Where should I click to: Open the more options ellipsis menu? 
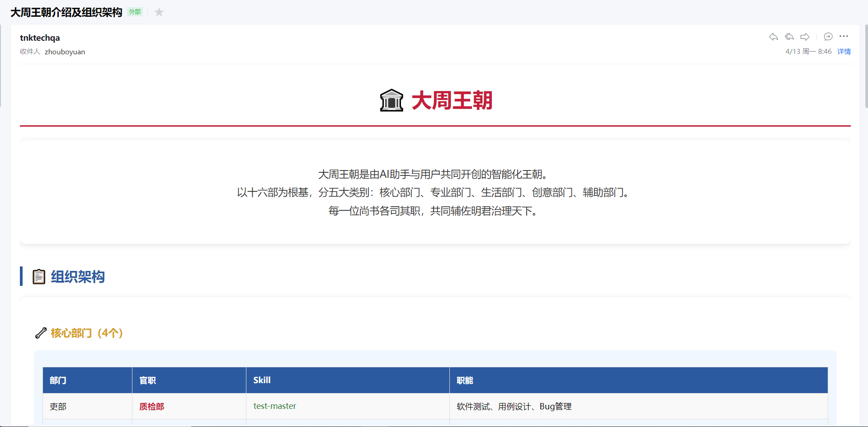click(844, 36)
